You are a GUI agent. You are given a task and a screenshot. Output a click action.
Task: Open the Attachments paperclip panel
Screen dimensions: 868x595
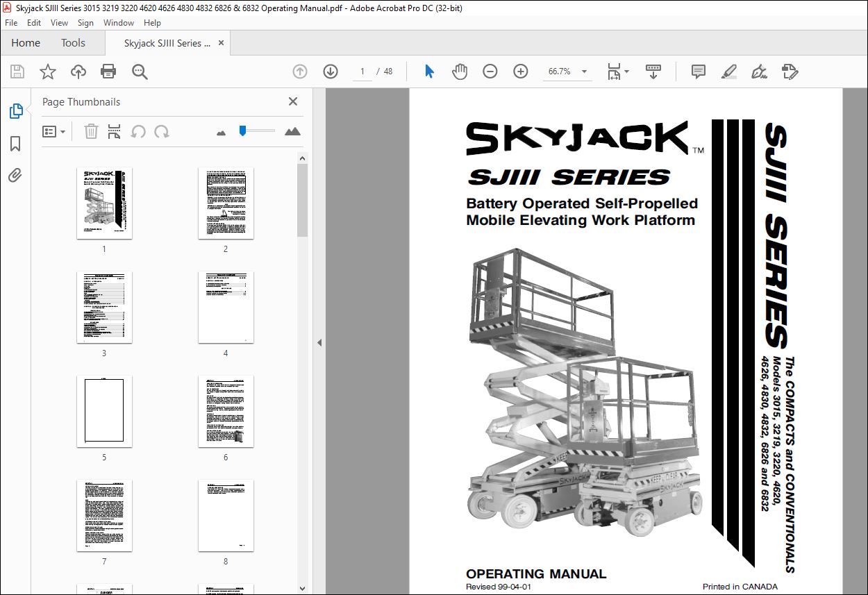(15, 175)
